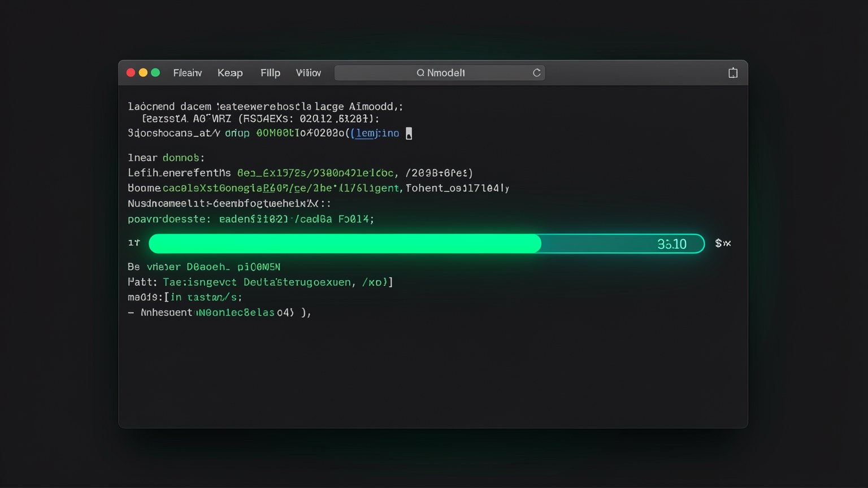
Task: Click the red close window button
Action: (131, 73)
